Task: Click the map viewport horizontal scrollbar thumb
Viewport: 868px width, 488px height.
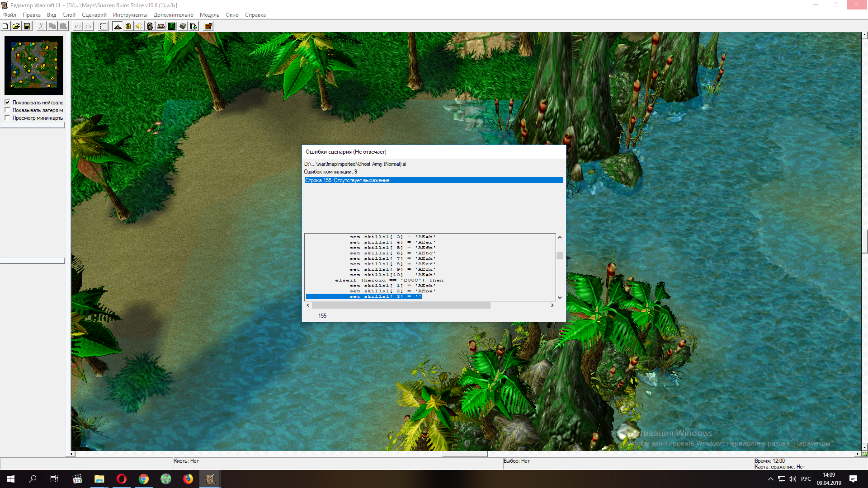Action: (x=465, y=454)
